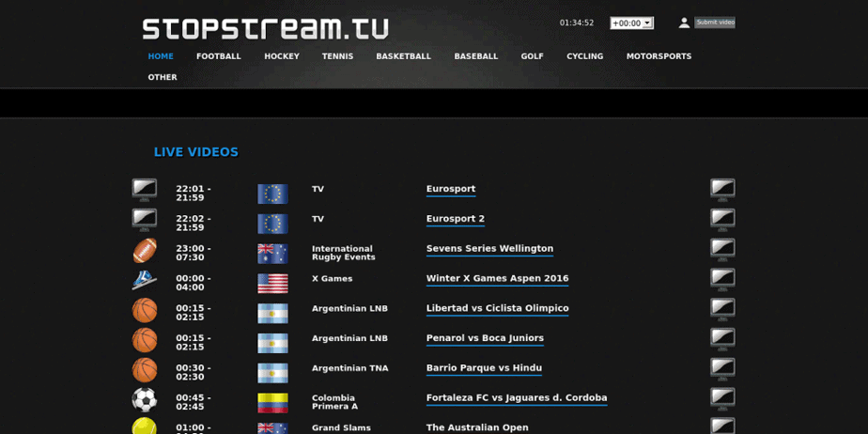
Task: Open Barrio Parque vs Hindu link
Action: click(485, 368)
